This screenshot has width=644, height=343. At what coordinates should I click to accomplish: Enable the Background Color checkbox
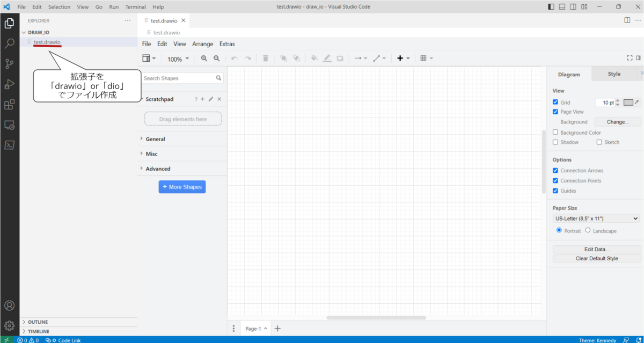click(555, 132)
